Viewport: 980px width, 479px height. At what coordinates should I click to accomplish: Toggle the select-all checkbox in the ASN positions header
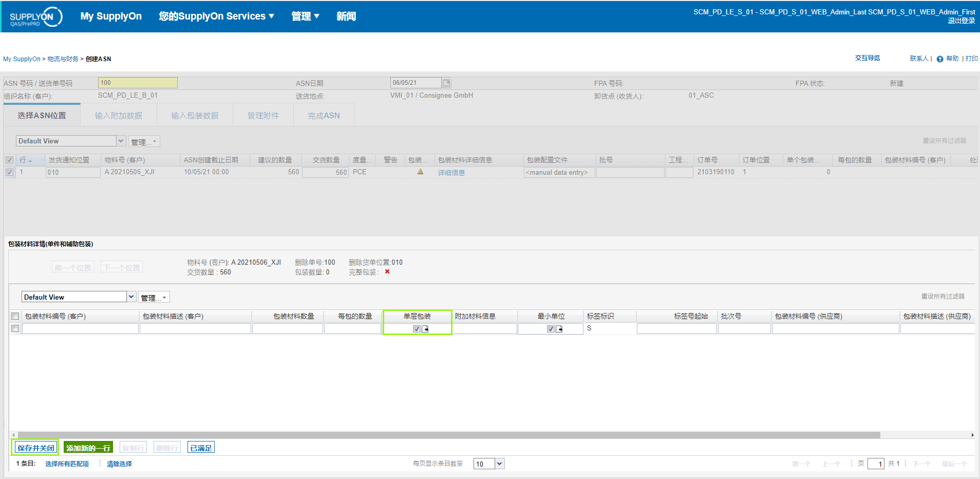point(9,160)
